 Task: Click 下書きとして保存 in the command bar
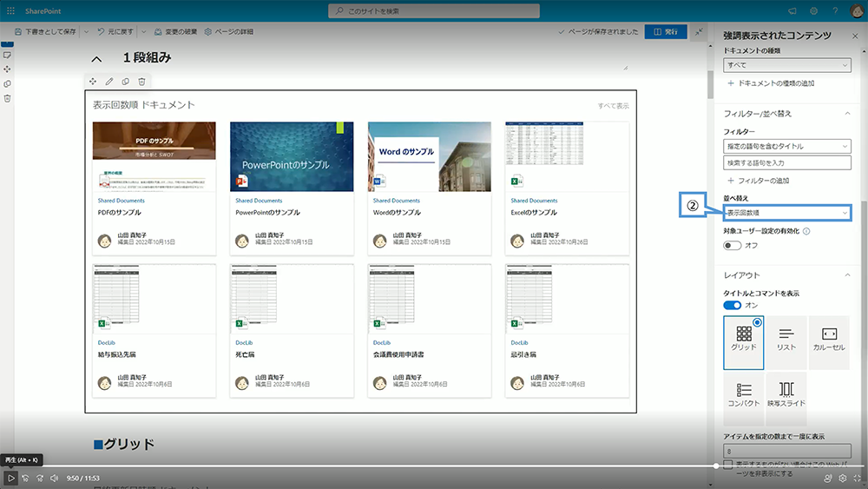point(45,32)
